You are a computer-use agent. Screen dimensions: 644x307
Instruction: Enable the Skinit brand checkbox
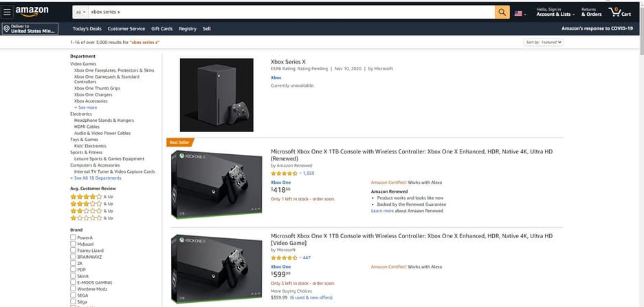tap(74, 275)
